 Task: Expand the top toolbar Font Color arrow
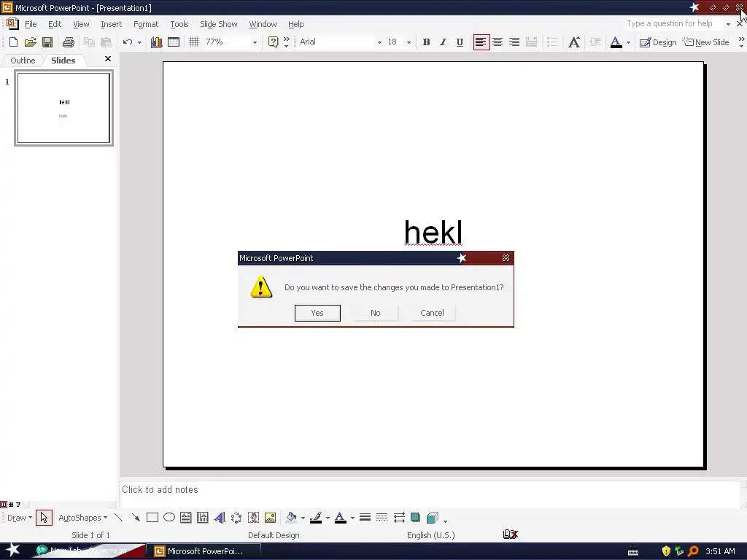tap(628, 42)
